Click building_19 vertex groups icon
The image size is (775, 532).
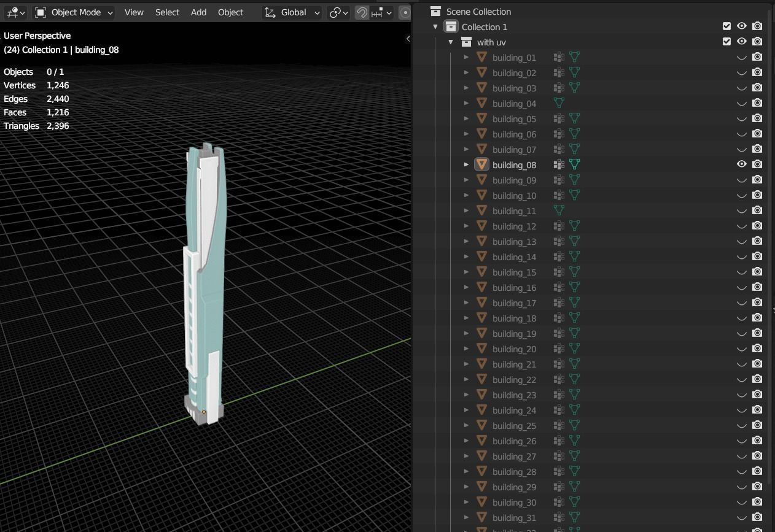[x=559, y=333]
